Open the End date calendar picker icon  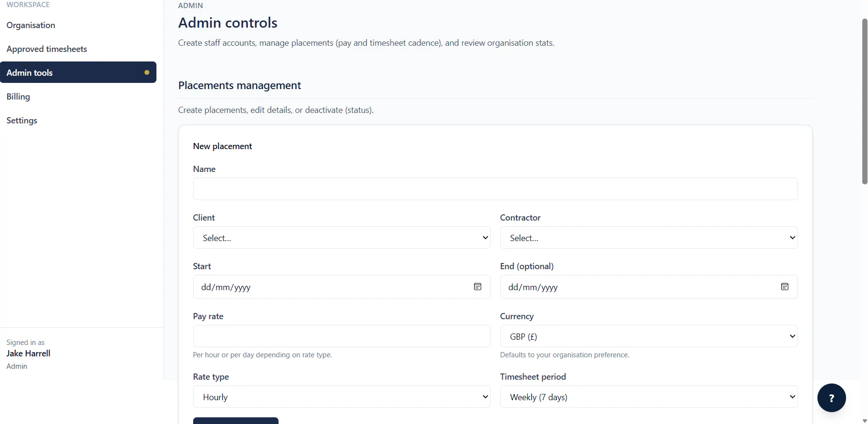point(785,287)
